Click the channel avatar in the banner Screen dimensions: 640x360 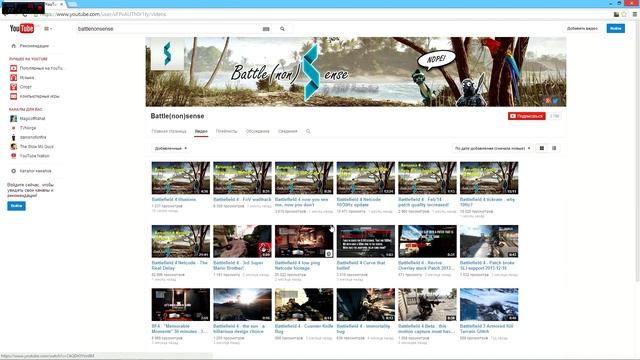[x=167, y=53]
